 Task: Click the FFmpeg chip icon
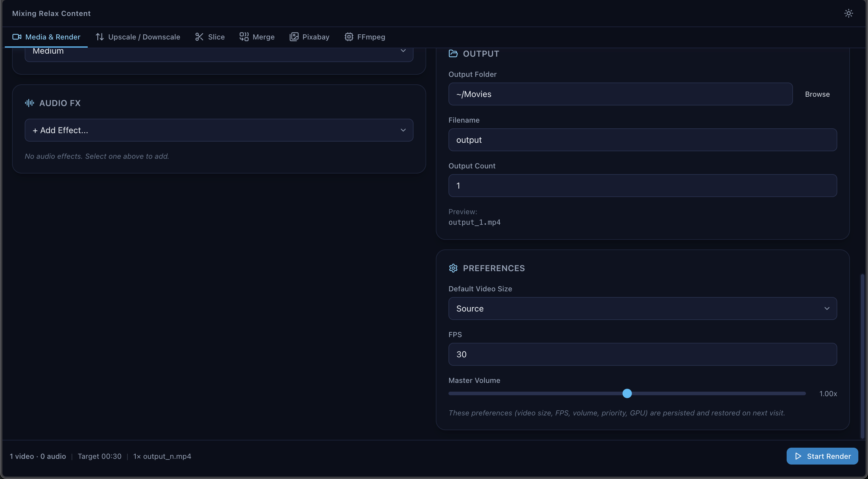click(349, 37)
